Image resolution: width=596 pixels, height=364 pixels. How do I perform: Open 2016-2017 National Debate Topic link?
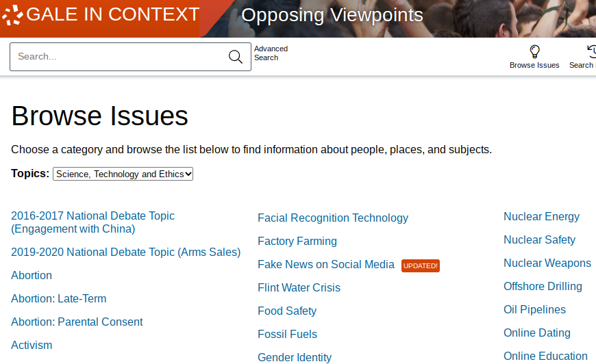tap(92, 222)
